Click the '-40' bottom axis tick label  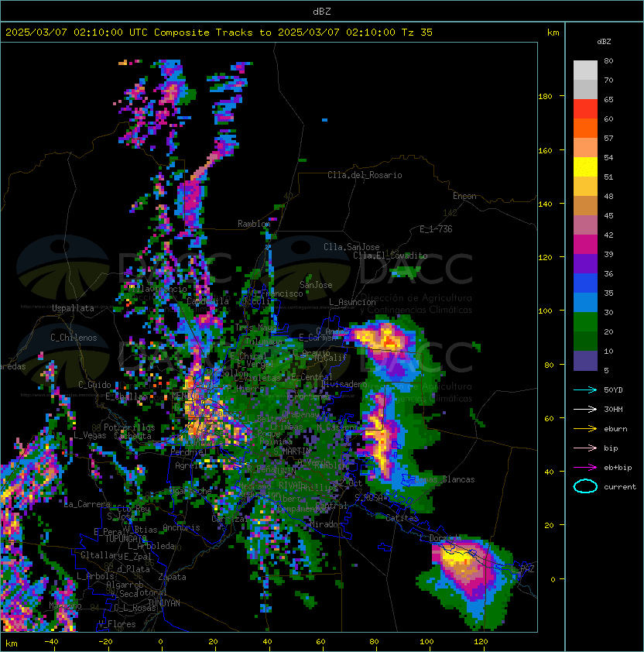tap(51, 642)
